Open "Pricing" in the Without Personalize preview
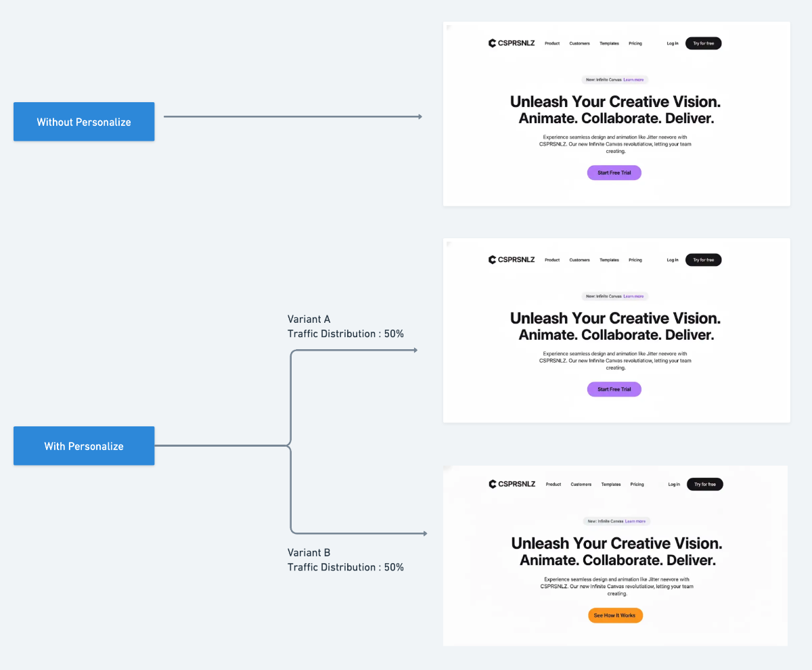812x670 pixels. pyautogui.click(x=635, y=43)
